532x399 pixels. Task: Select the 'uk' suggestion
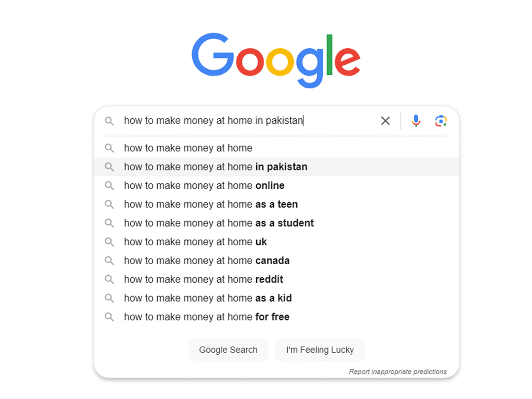point(195,241)
